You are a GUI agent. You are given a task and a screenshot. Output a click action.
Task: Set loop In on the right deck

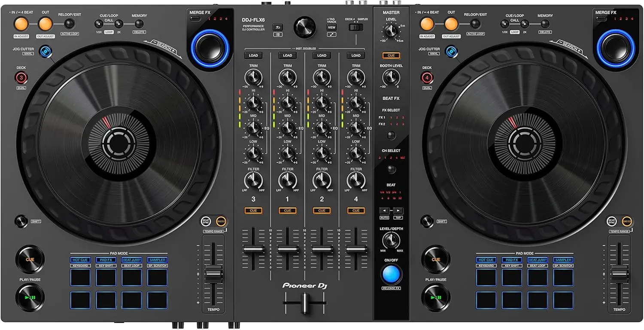tap(426, 24)
